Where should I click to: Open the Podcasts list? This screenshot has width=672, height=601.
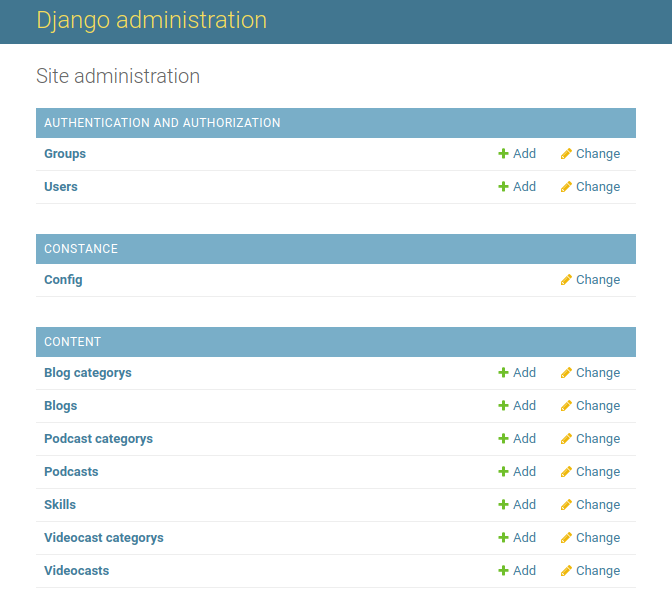(71, 472)
